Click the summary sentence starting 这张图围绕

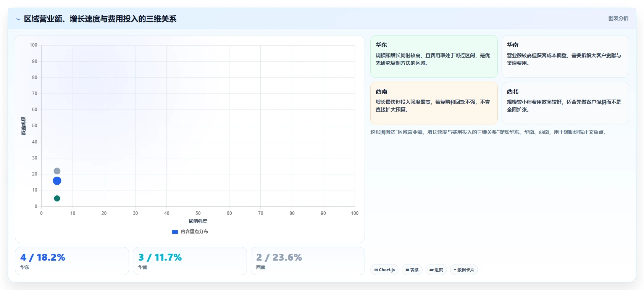tap(488, 132)
